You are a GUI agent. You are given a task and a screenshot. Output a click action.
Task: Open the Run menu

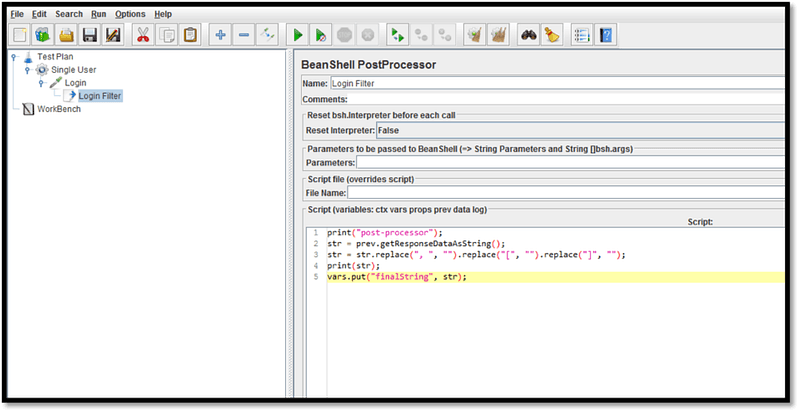98,14
